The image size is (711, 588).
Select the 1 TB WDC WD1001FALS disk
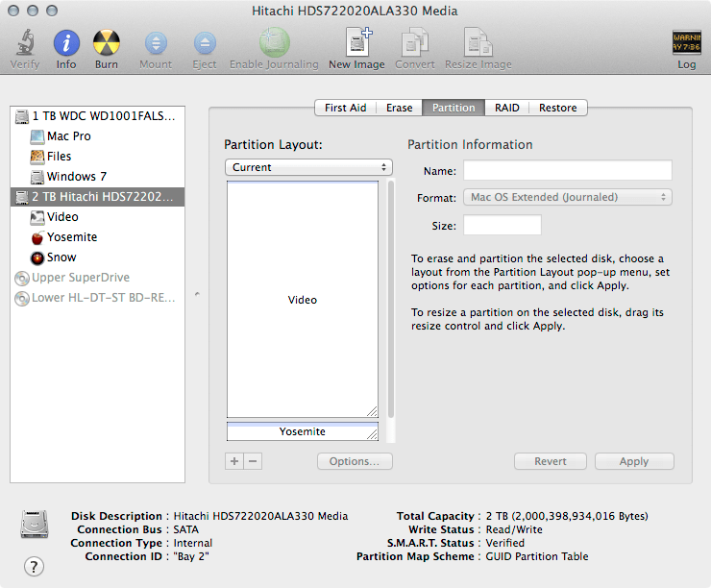[97, 116]
